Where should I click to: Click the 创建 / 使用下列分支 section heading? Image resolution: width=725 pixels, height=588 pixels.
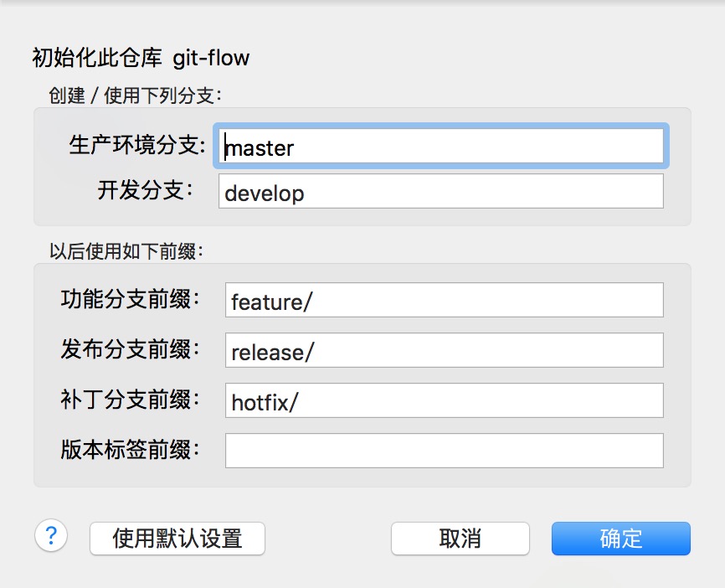tap(136, 95)
